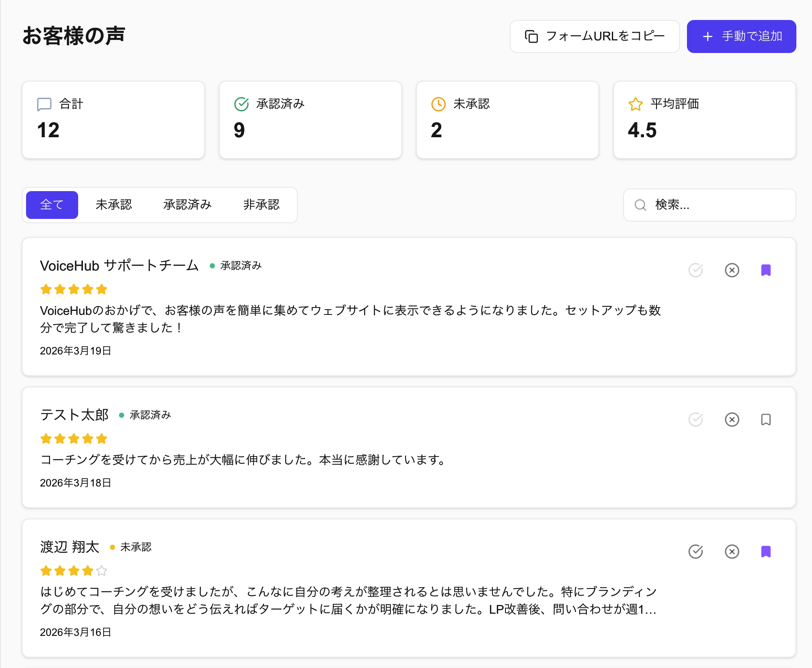812x668 pixels.
Task: Approve the testimonial from 渡辺 翔太
Action: [695, 552]
